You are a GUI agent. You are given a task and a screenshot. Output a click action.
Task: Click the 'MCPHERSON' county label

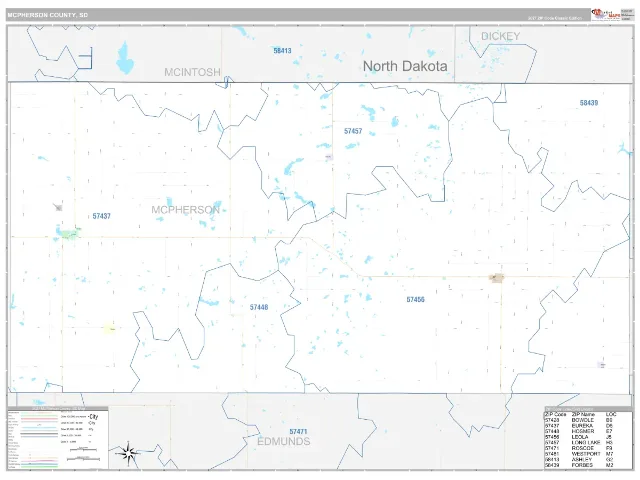click(x=186, y=210)
